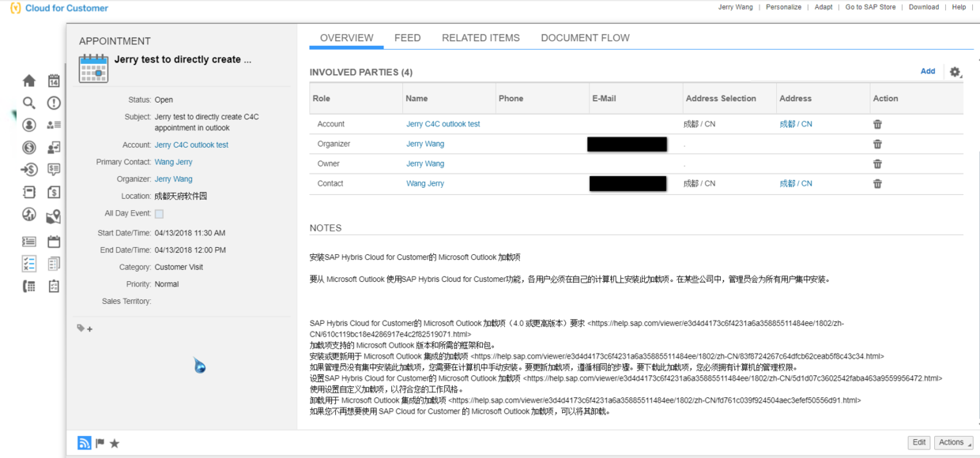This screenshot has width=980, height=458.
Task: Add an involved party with Add
Action: tap(928, 71)
